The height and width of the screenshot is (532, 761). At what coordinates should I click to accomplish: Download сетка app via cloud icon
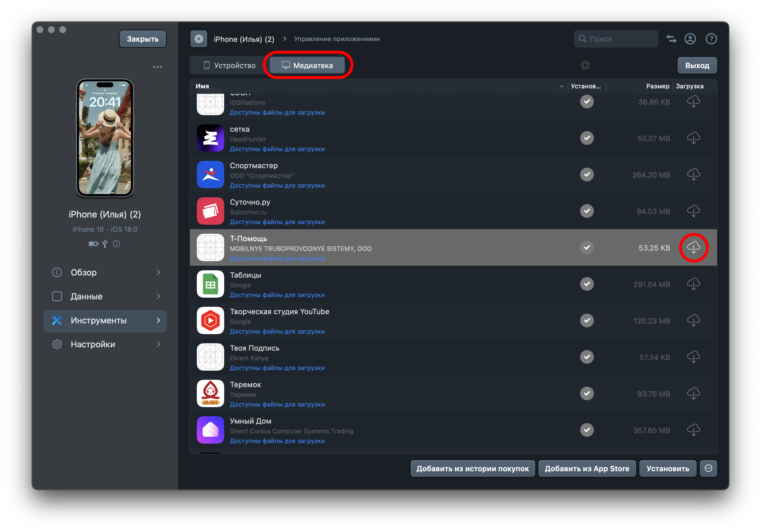(693, 138)
